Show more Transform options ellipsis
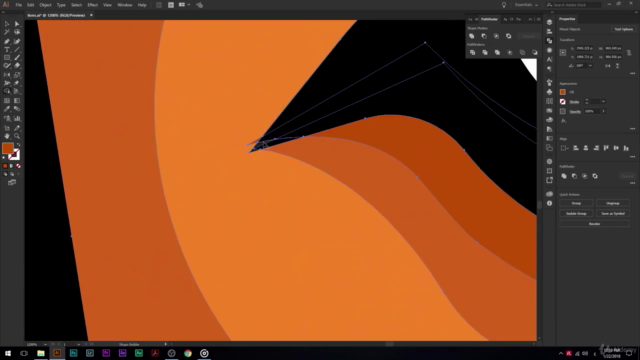640x360 pixels. coord(632,73)
